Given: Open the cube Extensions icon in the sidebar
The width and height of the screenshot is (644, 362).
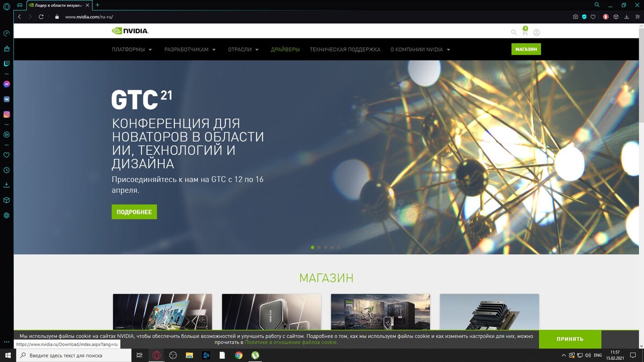Looking at the screenshot, I should [6, 200].
